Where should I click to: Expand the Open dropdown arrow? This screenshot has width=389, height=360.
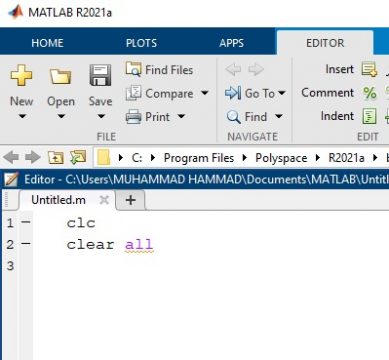point(61,116)
